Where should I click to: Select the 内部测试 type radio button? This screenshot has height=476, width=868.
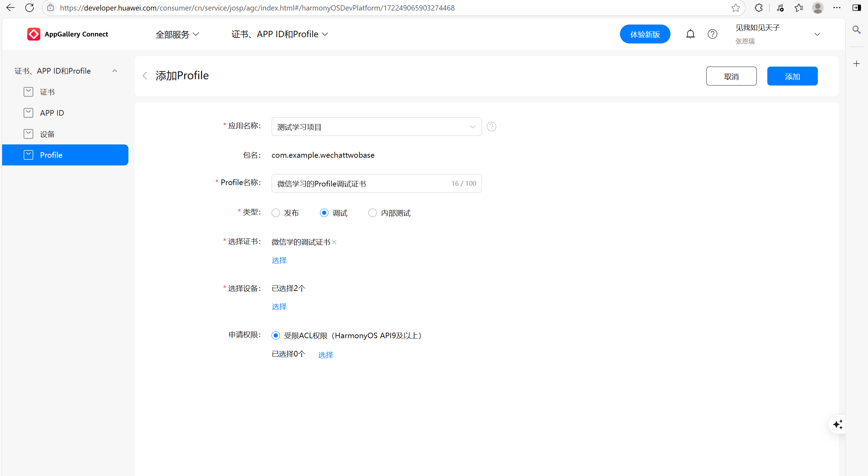pyautogui.click(x=373, y=213)
